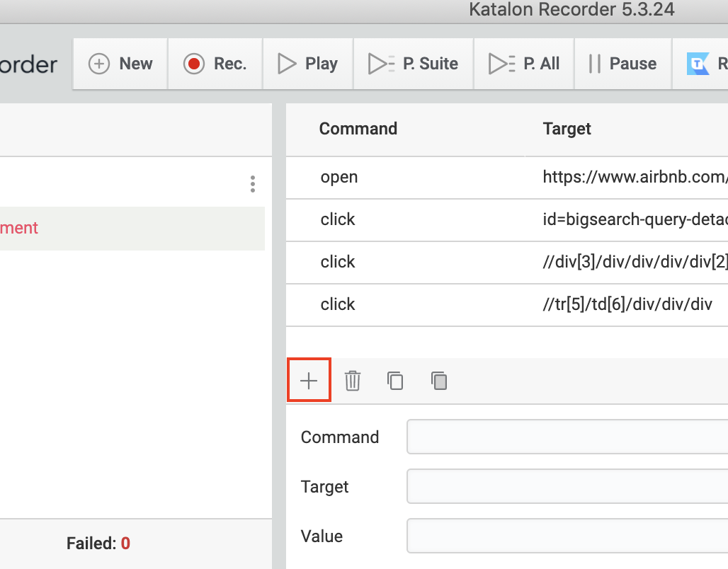Viewport: 728px width, 569px height.
Task: Add a new command with plus icon
Action: pos(309,381)
